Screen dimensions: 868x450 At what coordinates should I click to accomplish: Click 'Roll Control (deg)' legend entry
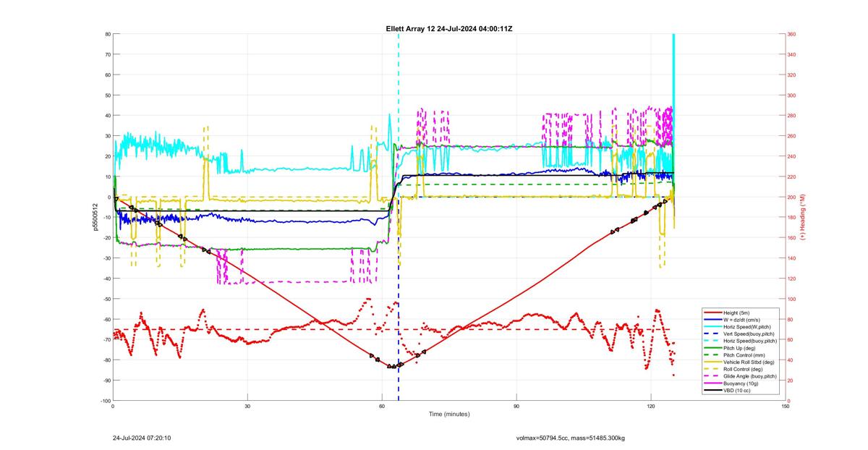(x=744, y=368)
